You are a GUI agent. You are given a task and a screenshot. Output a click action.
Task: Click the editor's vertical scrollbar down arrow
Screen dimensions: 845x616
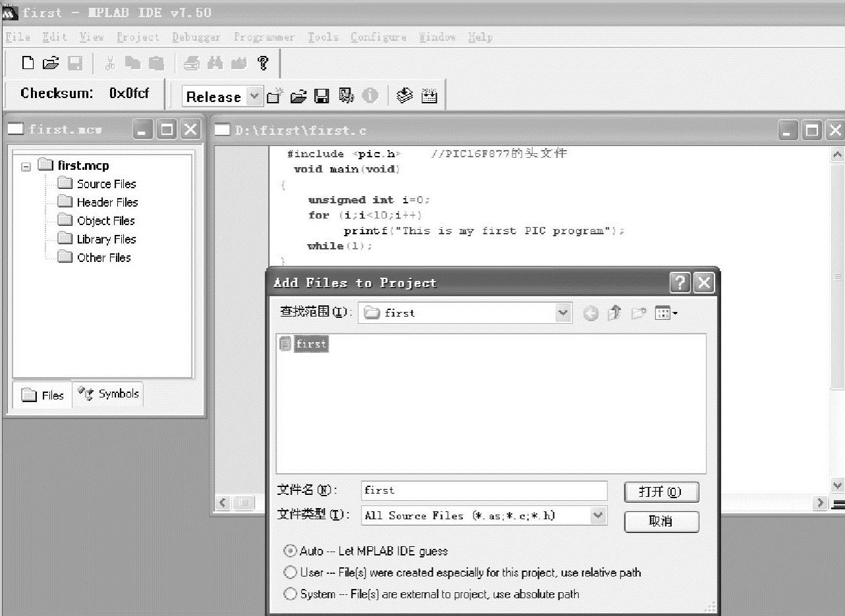tap(838, 486)
